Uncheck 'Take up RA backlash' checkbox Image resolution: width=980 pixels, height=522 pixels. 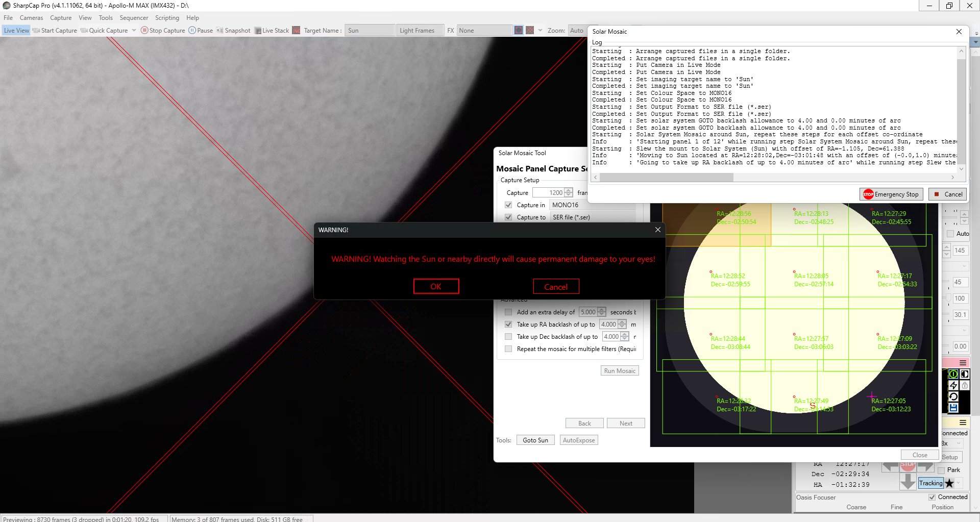coord(508,325)
